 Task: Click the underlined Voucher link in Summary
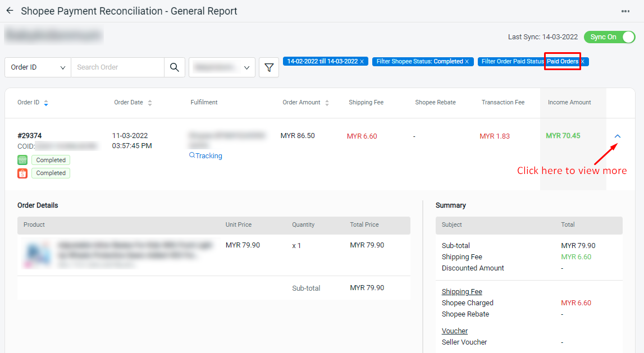pos(455,331)
